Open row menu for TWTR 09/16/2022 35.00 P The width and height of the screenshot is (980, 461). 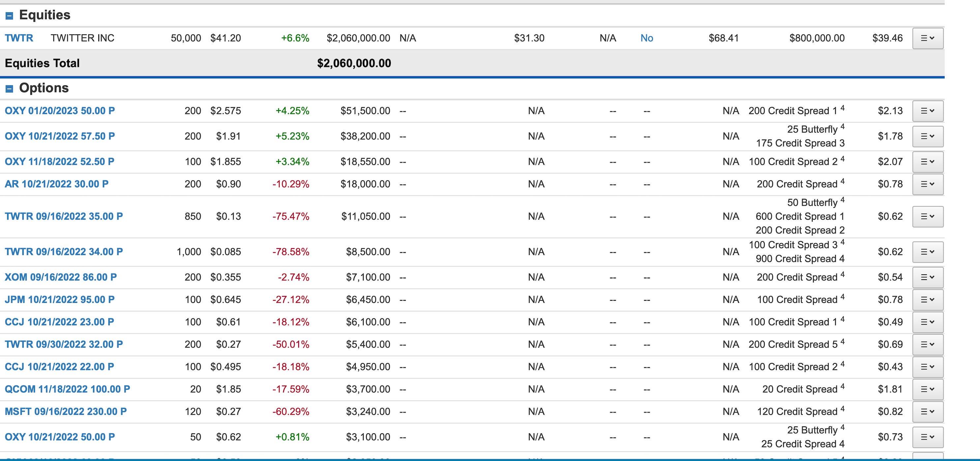click(928, 216)
